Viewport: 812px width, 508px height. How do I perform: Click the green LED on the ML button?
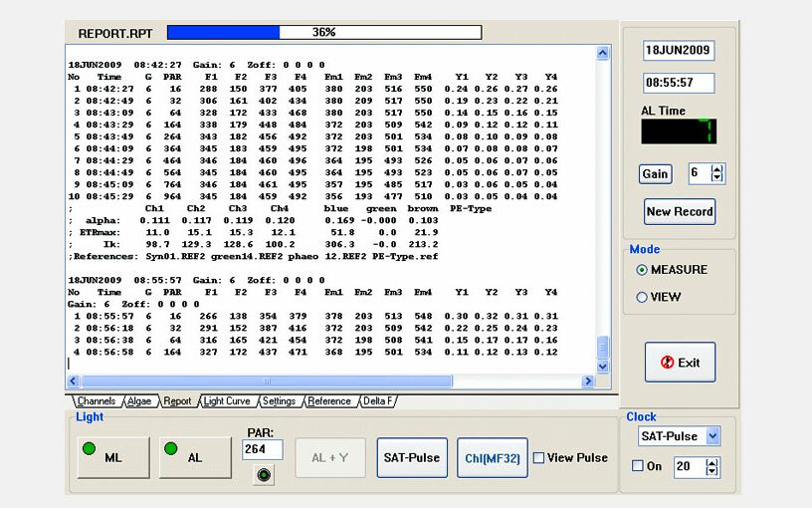[x=90, y=449]
